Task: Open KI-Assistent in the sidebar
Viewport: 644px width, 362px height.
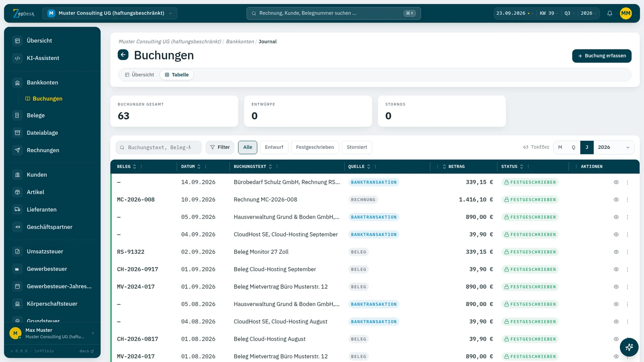Action: click(x=52, y=58)
